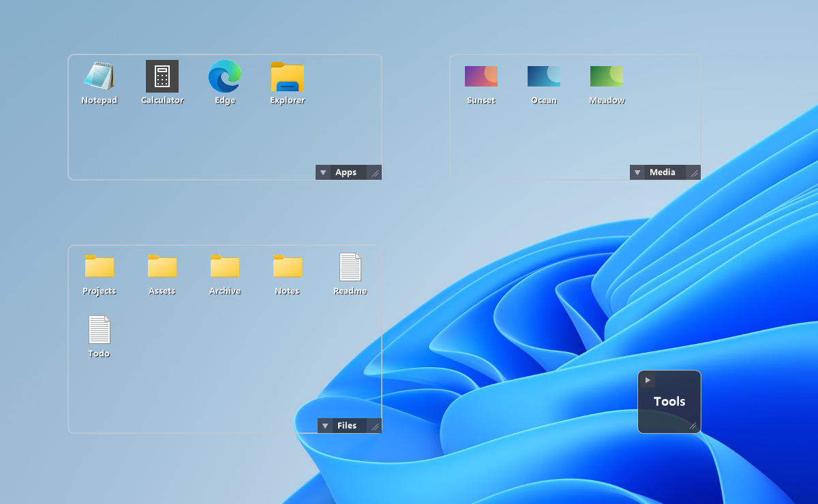
Task: Select the Todo document icon
Action: pyautogui.click(x=100, y=330)
